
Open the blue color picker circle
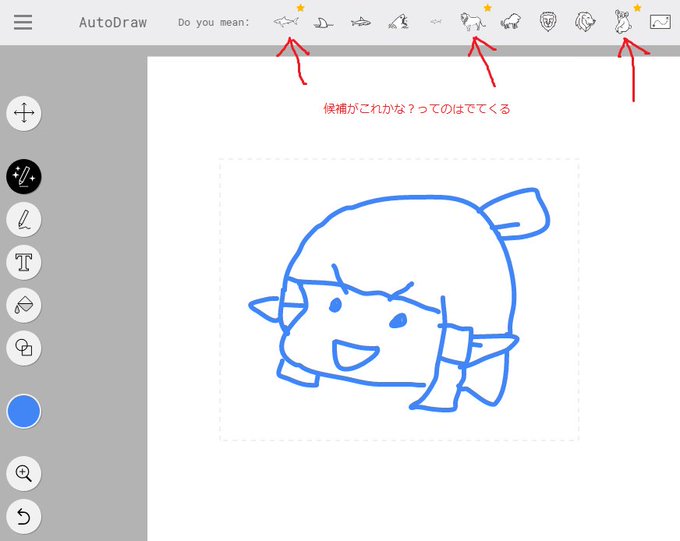[x=24, y=411]
